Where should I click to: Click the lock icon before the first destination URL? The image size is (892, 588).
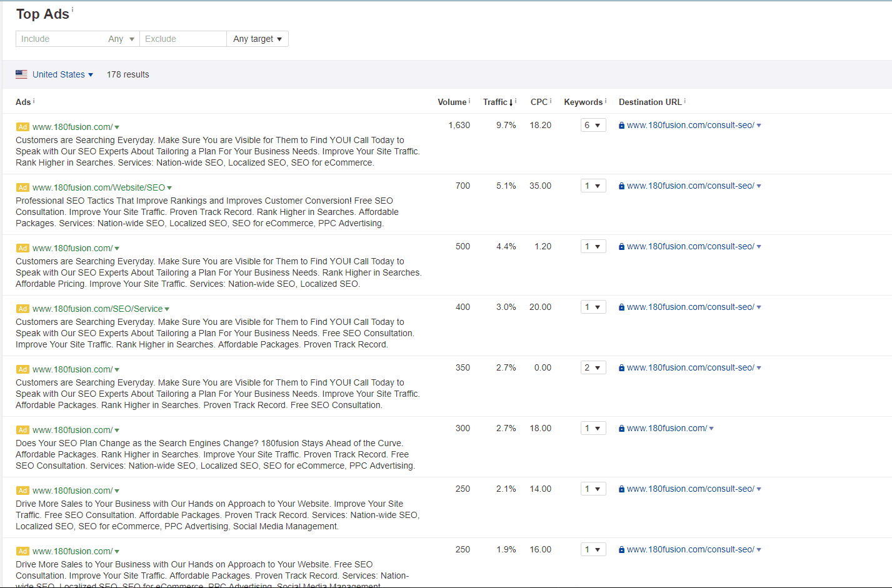pyautogui.click(x=621, y=125)
